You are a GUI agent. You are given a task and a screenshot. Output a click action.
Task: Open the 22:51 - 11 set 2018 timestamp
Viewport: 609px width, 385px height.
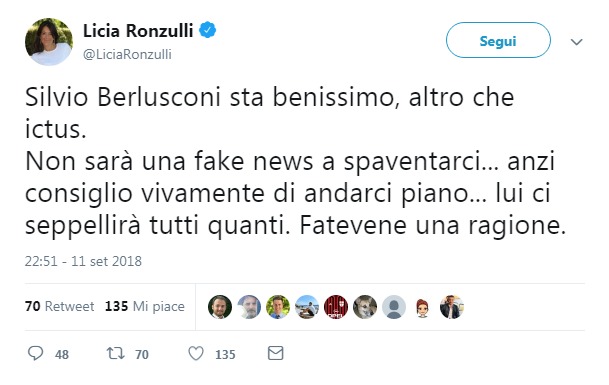pyautogui.click(x=83, y=261)
